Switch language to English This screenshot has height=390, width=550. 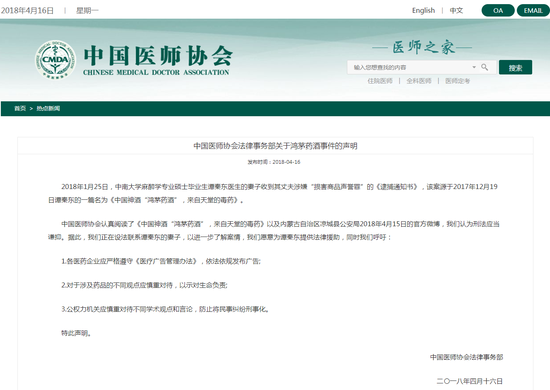click(423, 11)
